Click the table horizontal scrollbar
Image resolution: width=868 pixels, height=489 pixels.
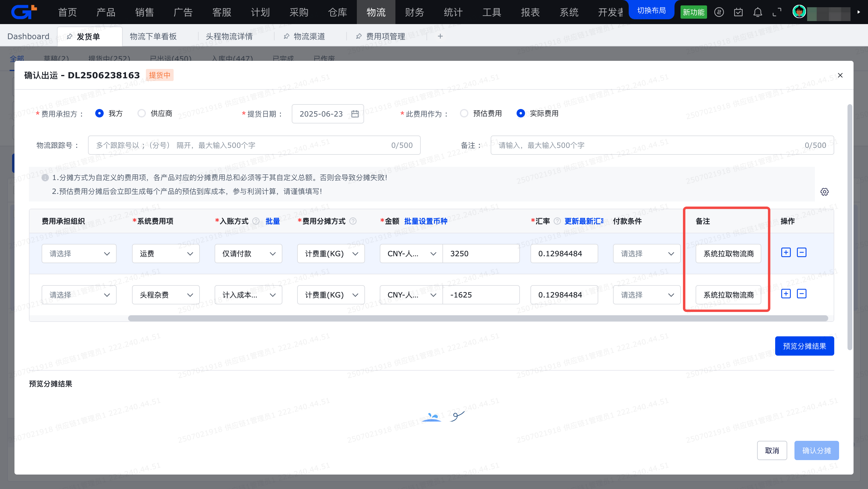click(478, 318)
